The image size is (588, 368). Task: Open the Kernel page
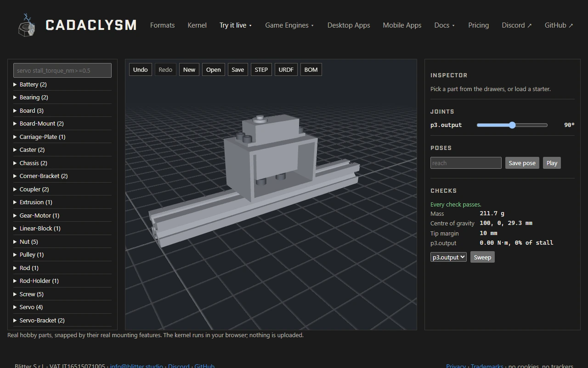[x=197, y=25]
